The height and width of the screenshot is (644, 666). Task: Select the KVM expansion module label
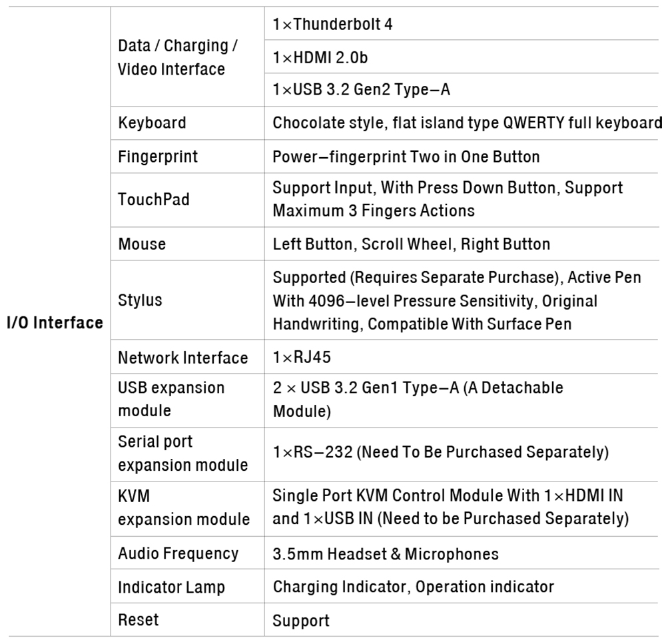click(184, 508)
